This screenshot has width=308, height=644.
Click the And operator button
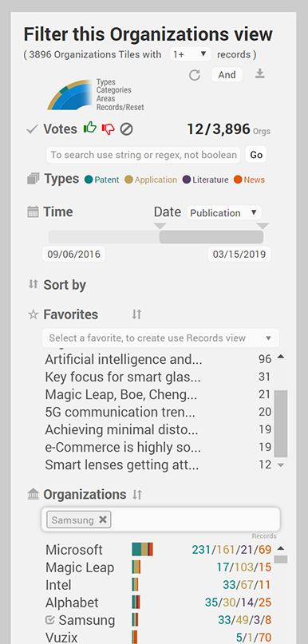coord(227,75)
